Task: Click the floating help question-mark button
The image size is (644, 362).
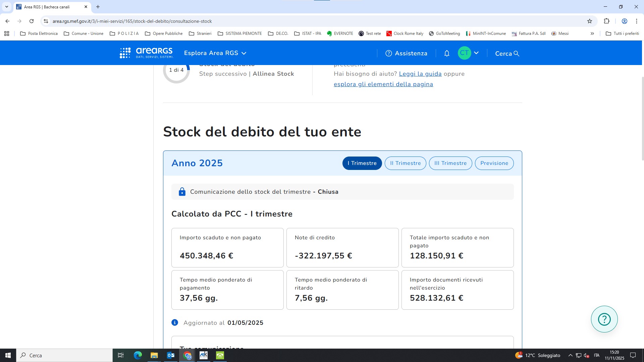Action: 604,319
